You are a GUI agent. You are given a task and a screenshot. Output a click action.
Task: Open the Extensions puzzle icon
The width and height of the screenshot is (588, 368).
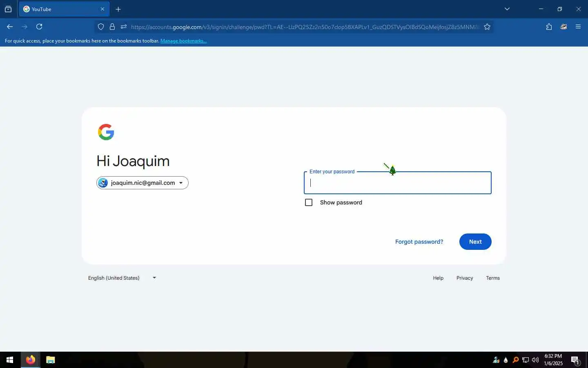coord(549,27)
